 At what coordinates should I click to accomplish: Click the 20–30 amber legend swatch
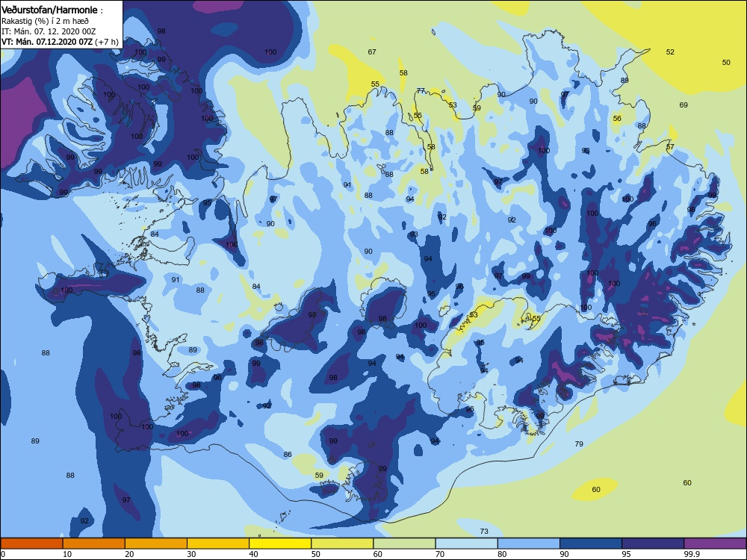point(156,544)
